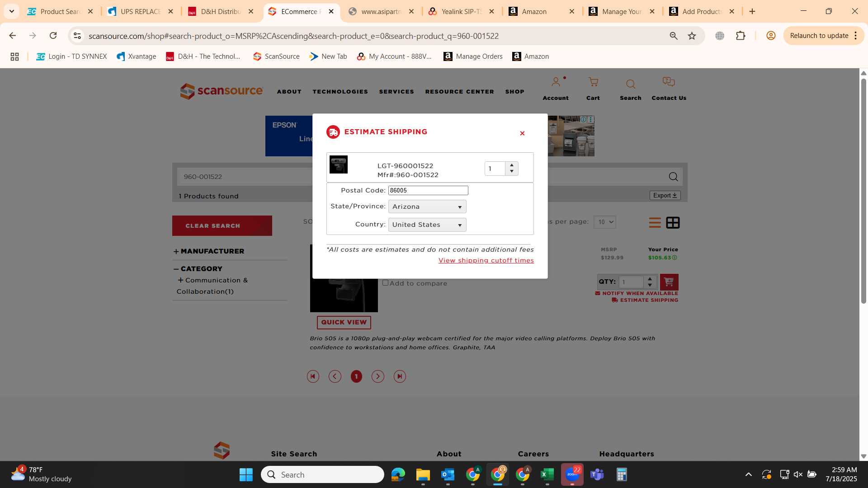This screenshot has width=868, height=488.
Task: Open Manage Orders bookmark
Action: pos(473,56)
